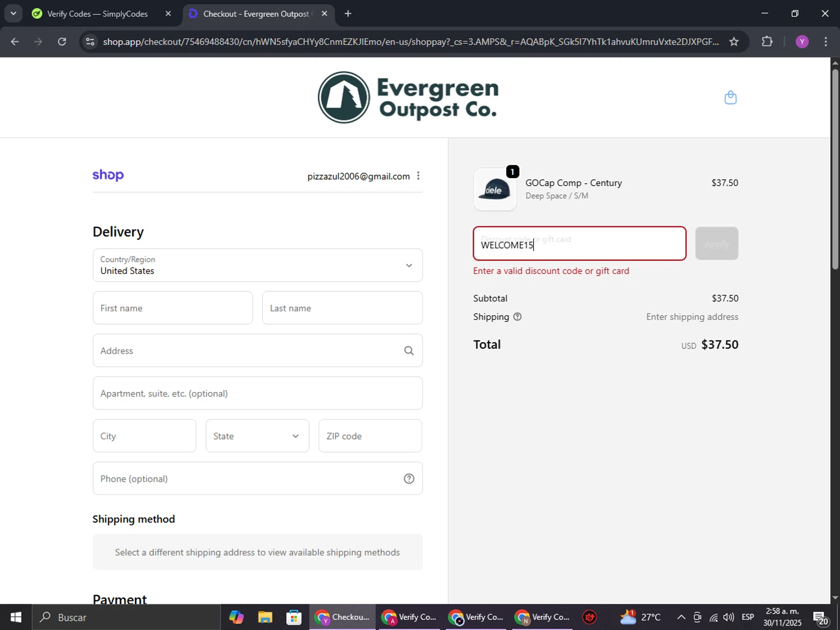Click the City field
The height and width of the screenshot is (630, 840).
[x=144, y=436]
